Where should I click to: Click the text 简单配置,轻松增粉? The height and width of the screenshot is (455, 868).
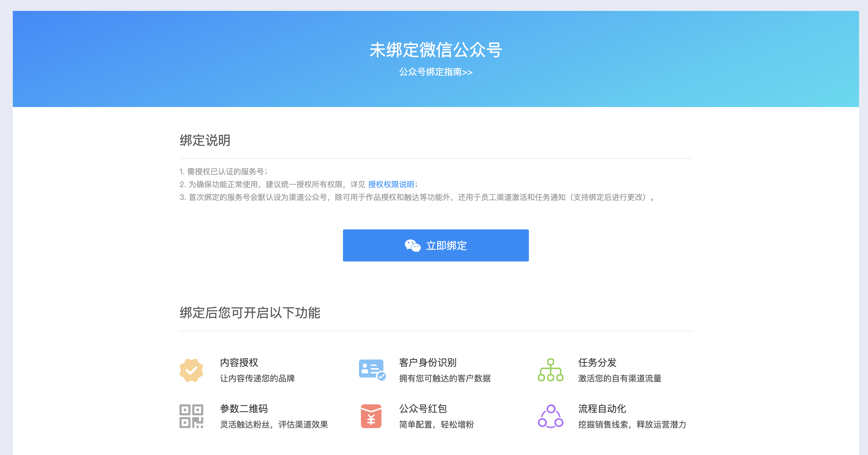click(x=436, y=424)
